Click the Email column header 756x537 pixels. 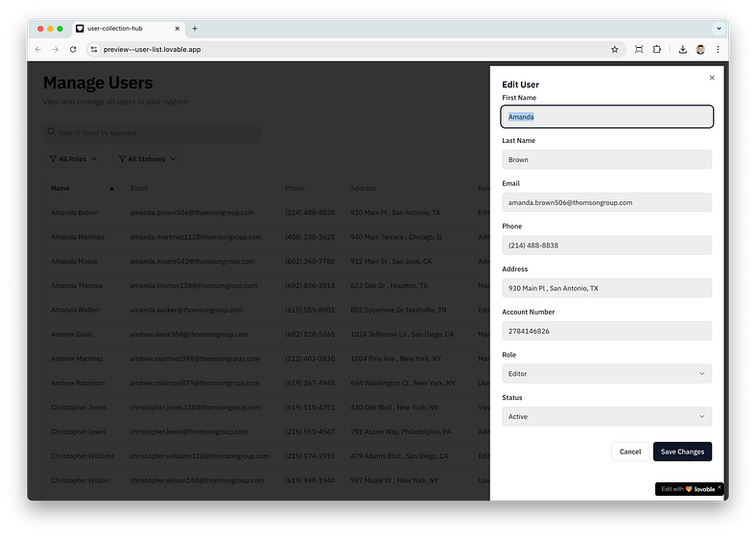click(139, 189)
